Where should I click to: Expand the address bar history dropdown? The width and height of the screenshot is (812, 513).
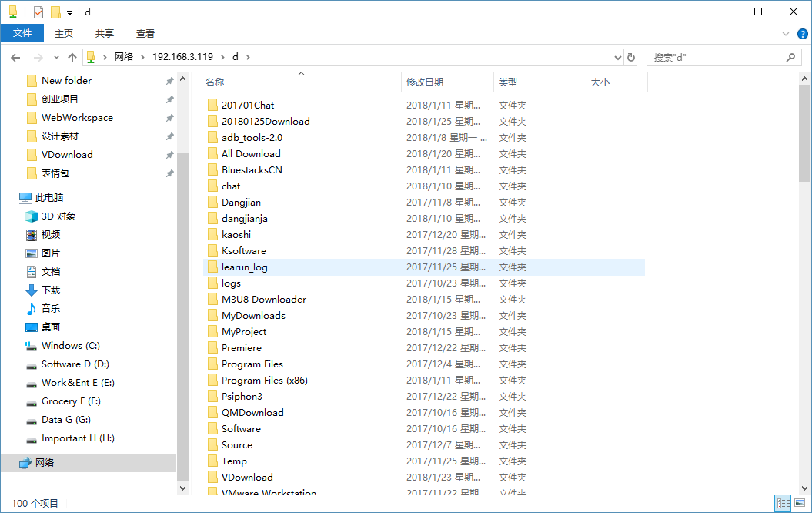[x=618, y=58]
